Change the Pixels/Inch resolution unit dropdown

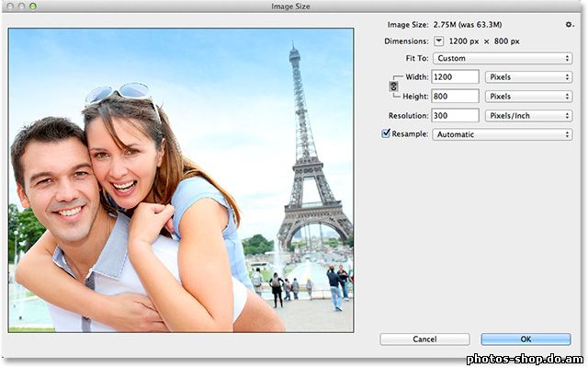[528, 115]
